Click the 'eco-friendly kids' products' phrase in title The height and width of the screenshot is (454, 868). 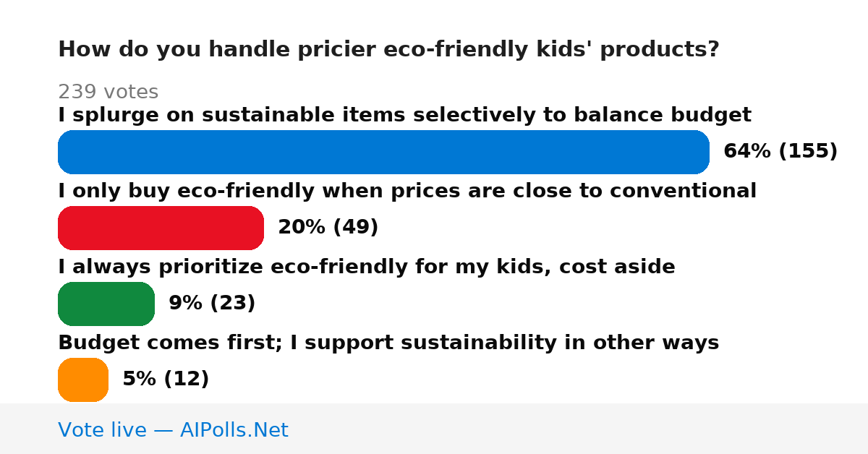coord(530,50)
